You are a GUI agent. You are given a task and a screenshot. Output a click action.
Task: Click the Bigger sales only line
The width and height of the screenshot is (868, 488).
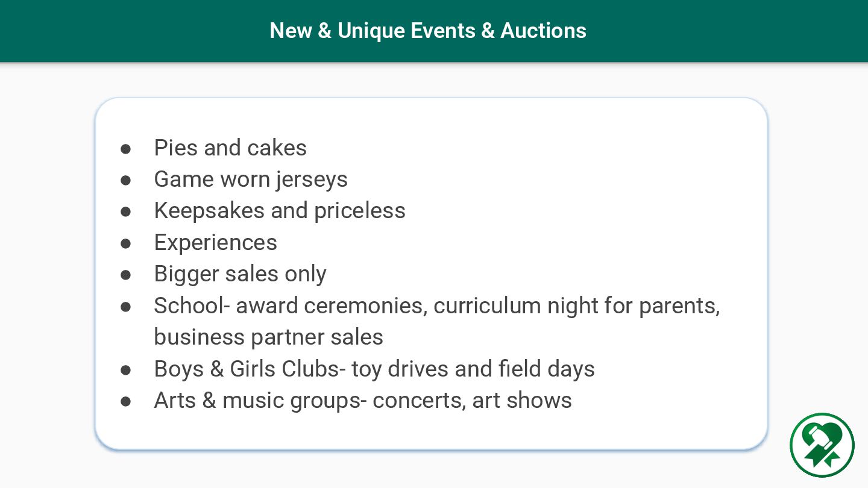241,274
